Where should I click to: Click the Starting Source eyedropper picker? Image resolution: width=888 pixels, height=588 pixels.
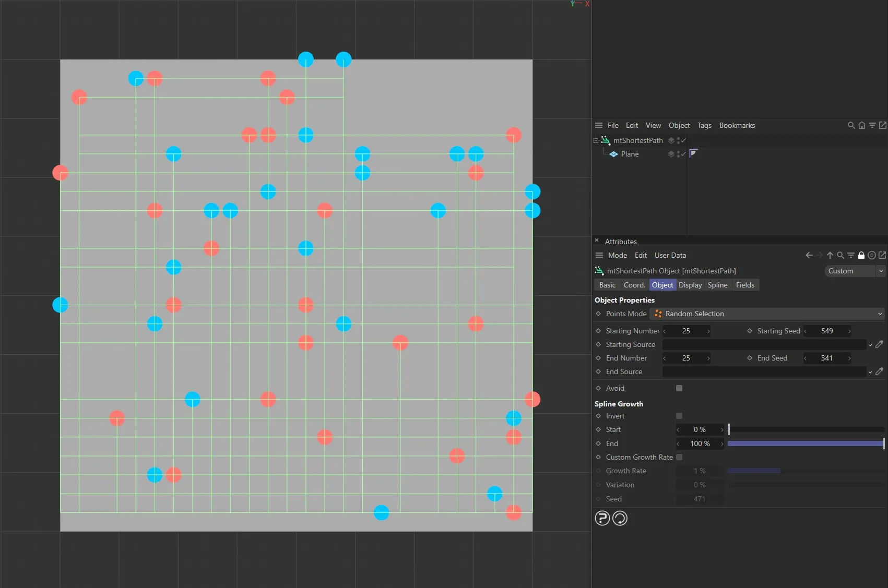tap(879, 344)
